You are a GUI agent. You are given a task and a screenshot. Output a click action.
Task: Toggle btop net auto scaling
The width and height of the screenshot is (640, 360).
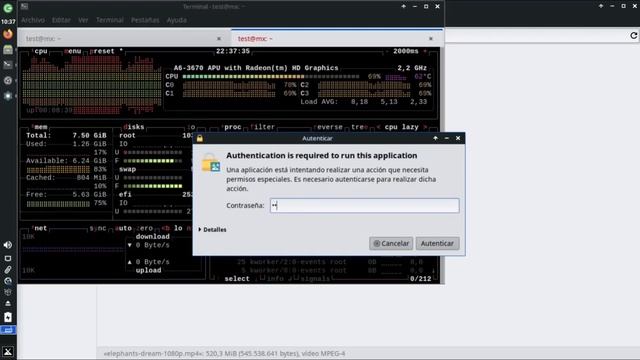coord(123,229)
